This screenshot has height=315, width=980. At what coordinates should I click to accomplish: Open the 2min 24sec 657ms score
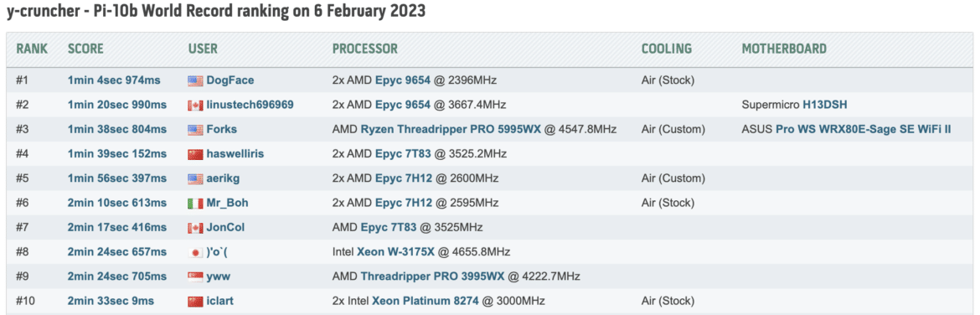117,252
